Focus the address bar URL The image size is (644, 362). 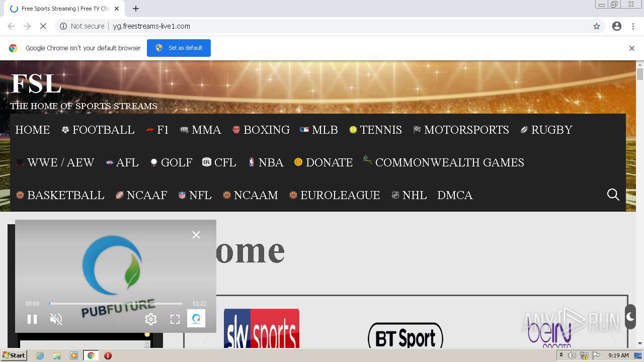tap(151, 26)
